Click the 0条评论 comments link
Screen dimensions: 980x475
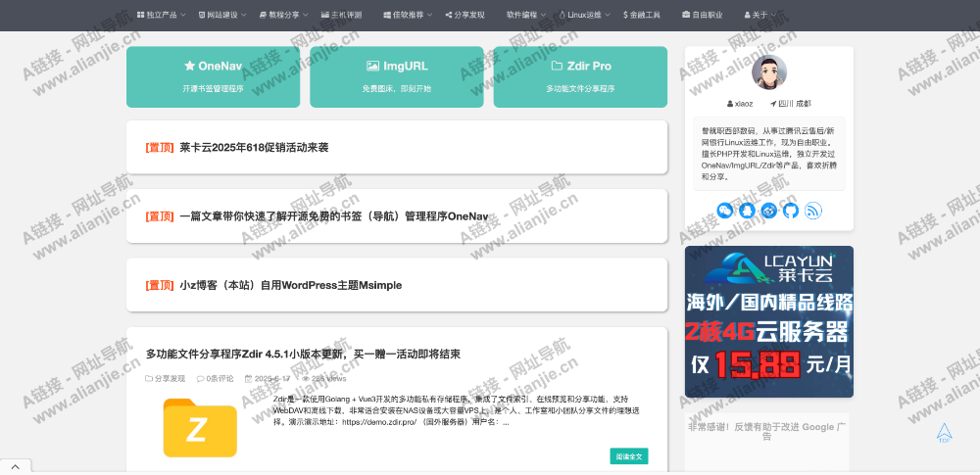click(x=215, y=378)
